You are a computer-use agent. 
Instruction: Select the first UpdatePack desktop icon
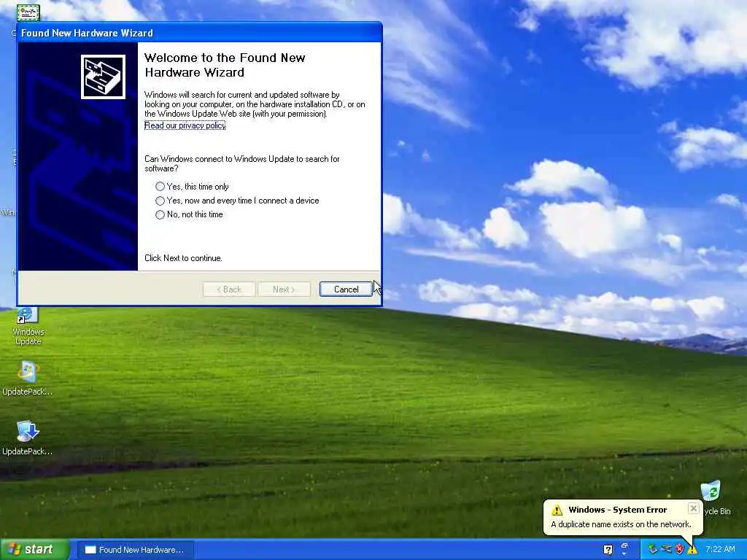(27, 378)
